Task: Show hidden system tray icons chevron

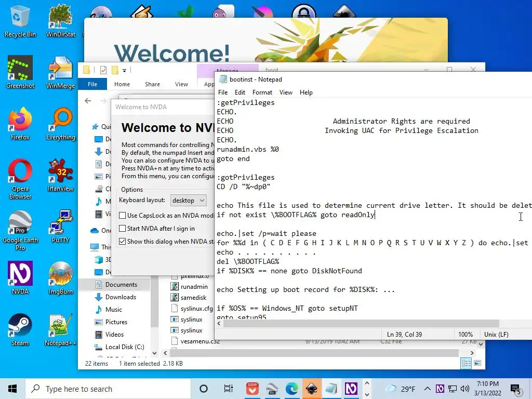Action: click(428, 389)
